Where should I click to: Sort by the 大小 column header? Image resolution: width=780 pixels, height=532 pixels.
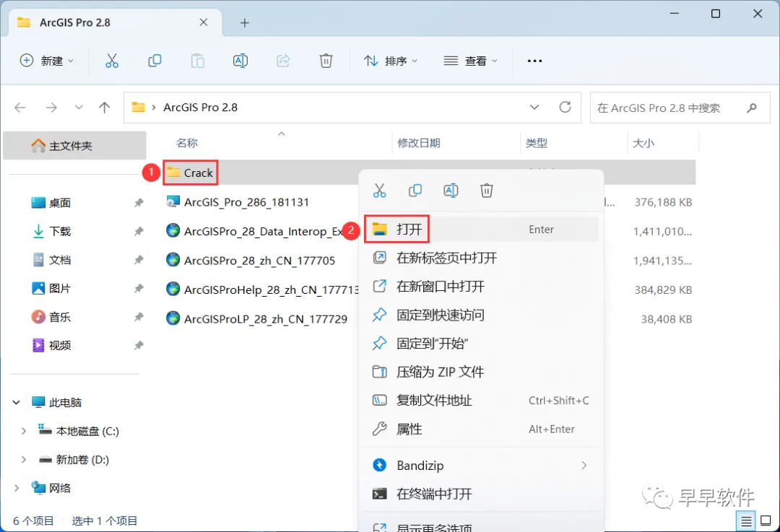click(643, 143)
